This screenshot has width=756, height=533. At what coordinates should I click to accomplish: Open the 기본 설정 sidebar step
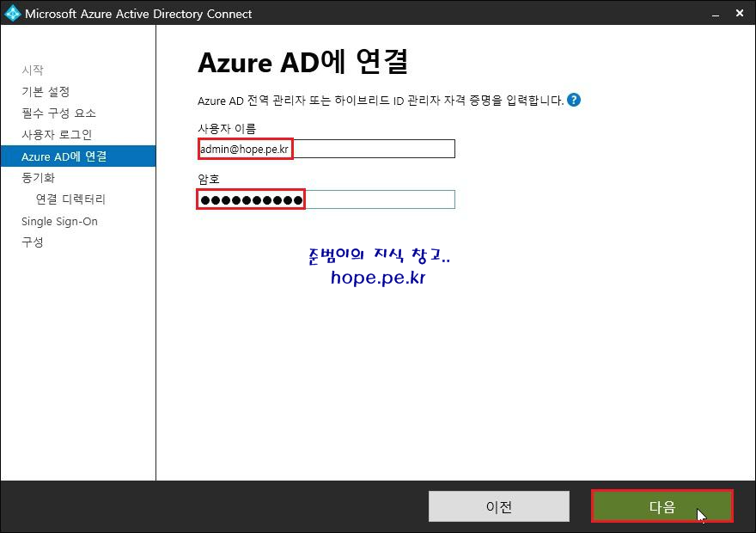[46, 91]
